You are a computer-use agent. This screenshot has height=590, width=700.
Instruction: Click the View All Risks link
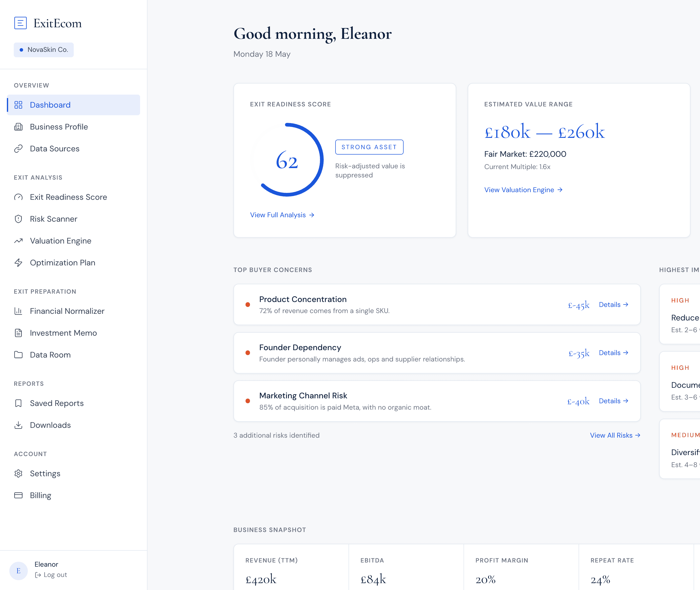pyautogui.click(x=615, y=435)
